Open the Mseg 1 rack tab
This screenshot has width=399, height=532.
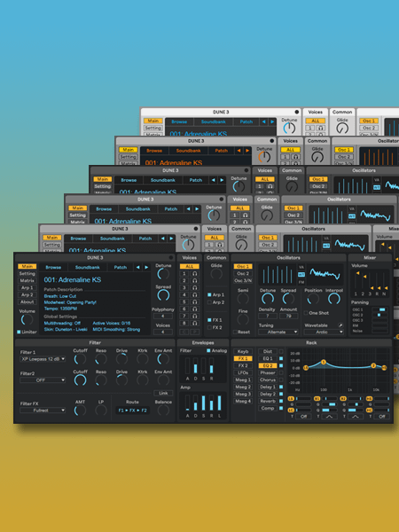tap(243, 379)
